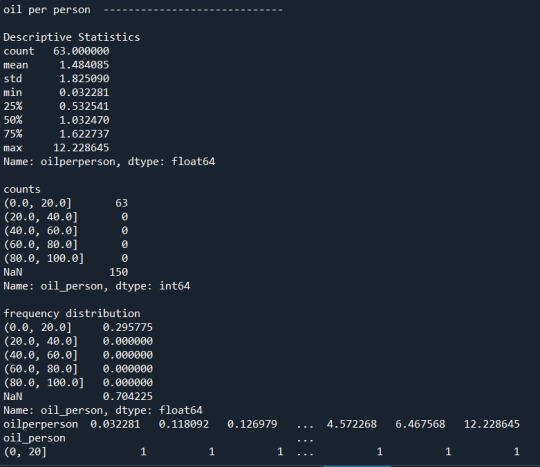Screen dimensions: 540x467
Task: Click the "oil per person" header text
Action: (x=47, y=10)
